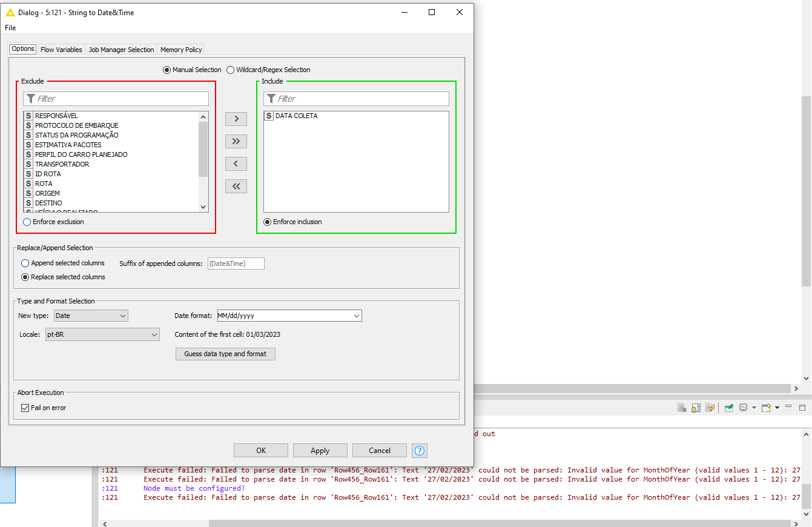Screen dimensions: 812x527
Task: Switch to the Options tab
Action: 23,49
